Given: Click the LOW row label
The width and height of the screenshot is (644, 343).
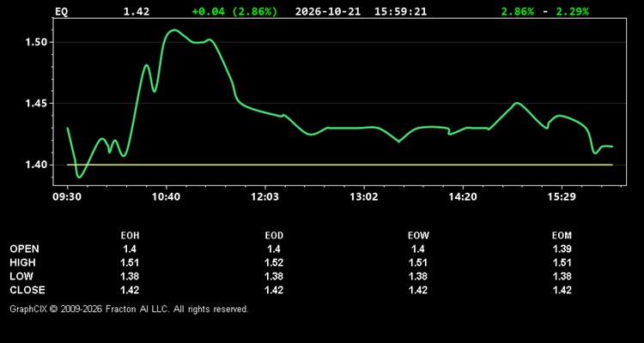Looking at the screenshot, I should [21, 276].
